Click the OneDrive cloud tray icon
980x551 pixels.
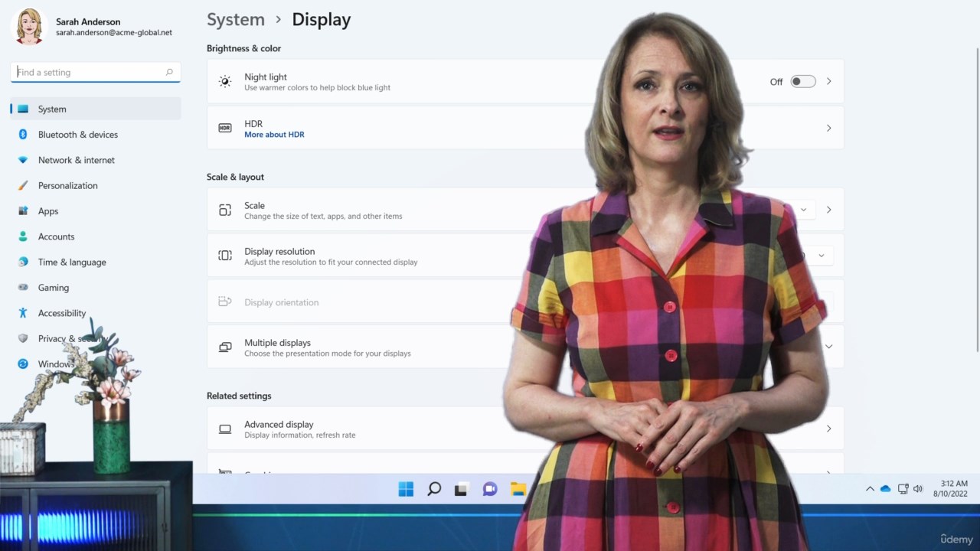coord(886,489)
